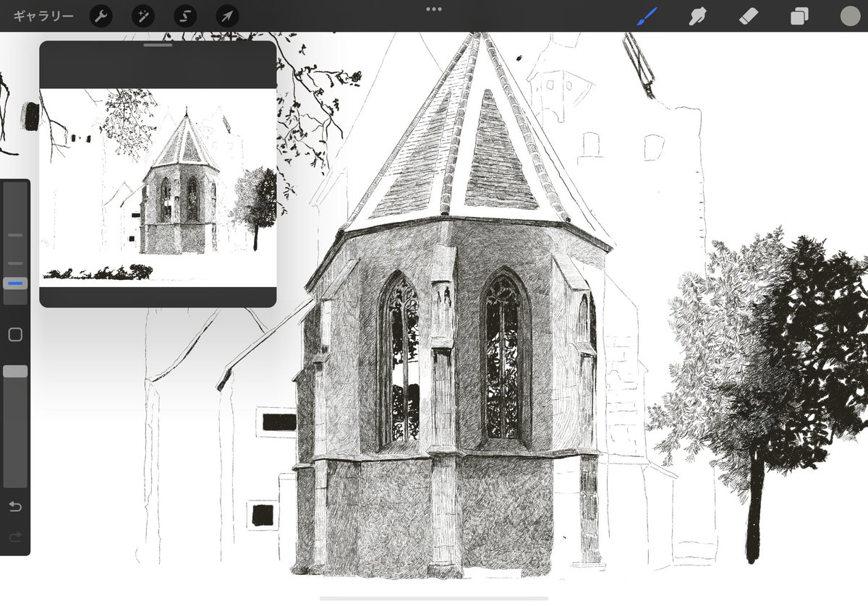Select the Transform arrow tool

[227, 16]
